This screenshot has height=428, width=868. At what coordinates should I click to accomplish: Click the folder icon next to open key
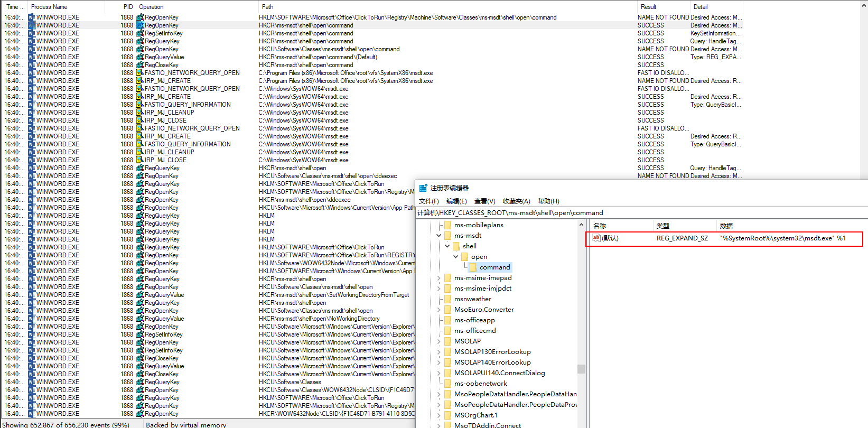point(465,257)
